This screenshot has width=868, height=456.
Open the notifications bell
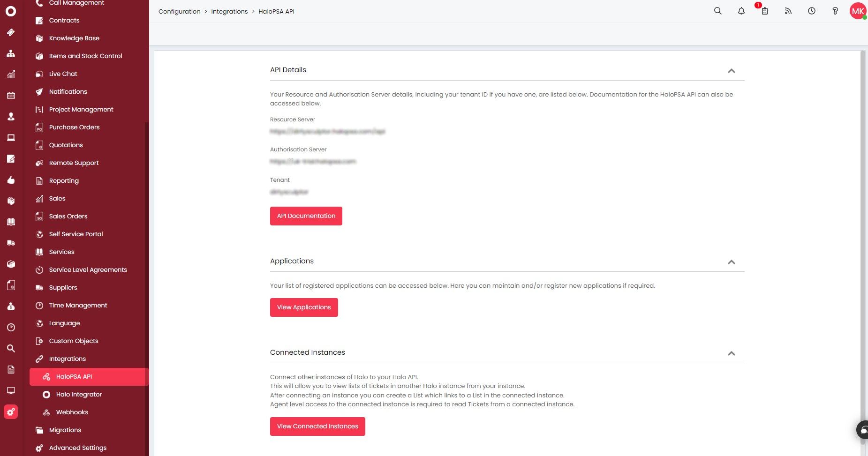[740, 11]
